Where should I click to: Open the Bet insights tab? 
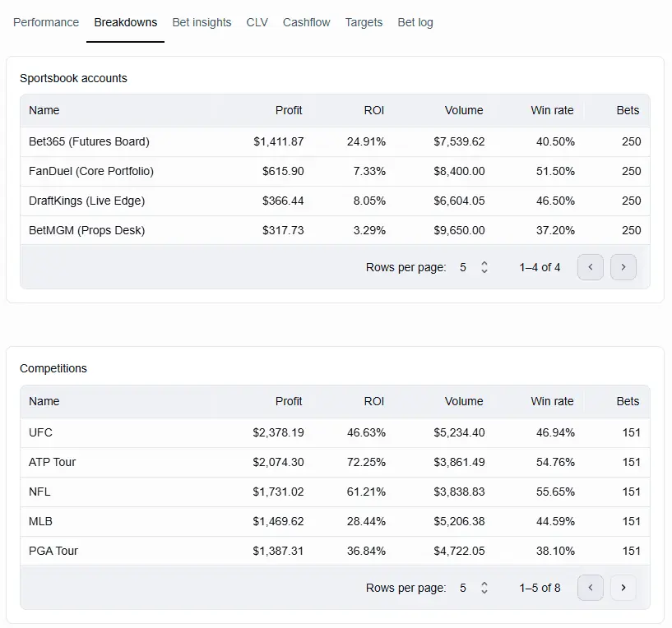tap(202, 22)
